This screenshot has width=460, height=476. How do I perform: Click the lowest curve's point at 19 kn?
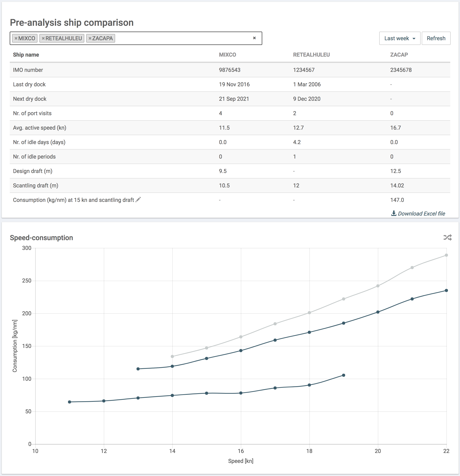point(344,375)
